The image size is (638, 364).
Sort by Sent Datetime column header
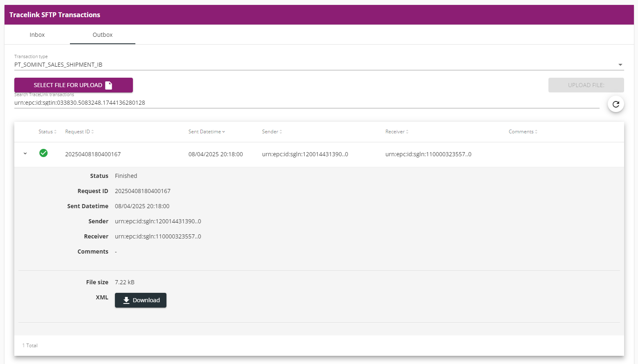[x=207, y=132]
